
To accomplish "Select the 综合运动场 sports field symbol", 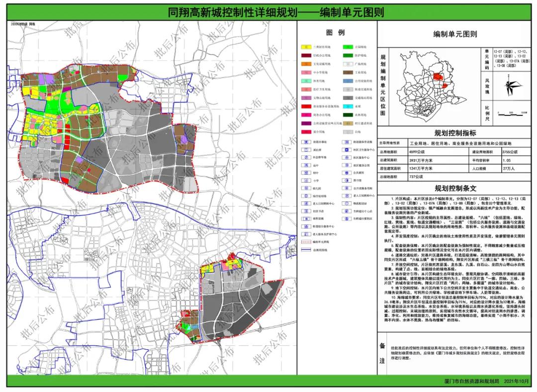I will [x=305, y=196].
